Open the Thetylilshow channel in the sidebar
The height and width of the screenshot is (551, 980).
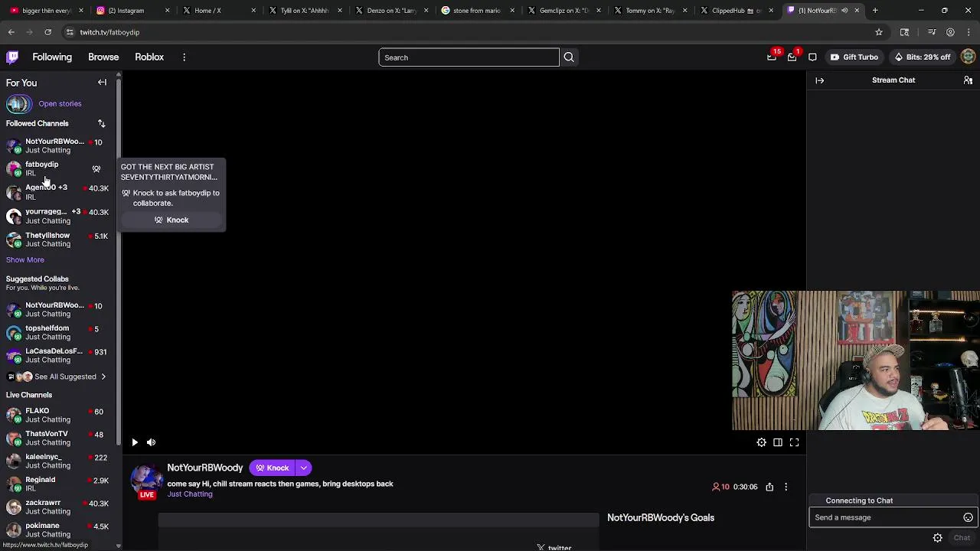tap(57, 240)
